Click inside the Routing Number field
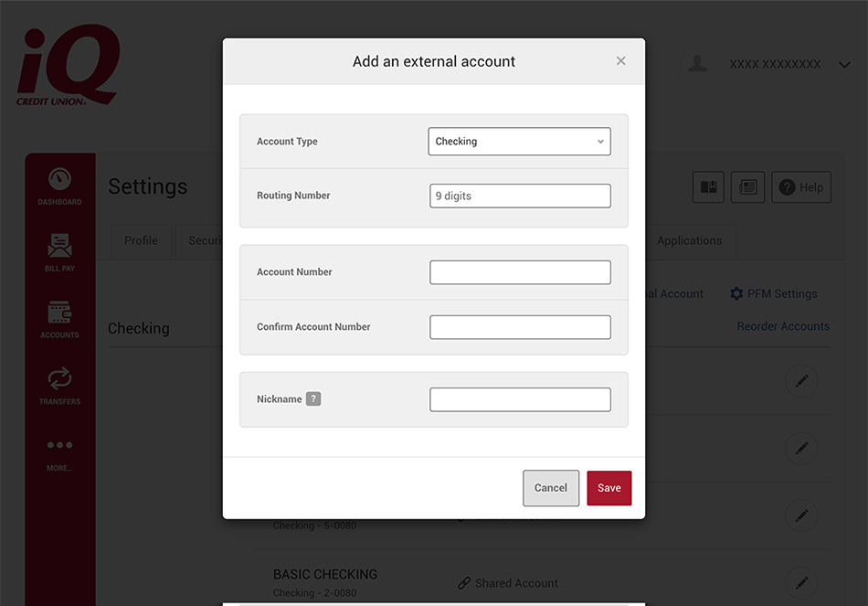868x606 pixels. [519, 195]
